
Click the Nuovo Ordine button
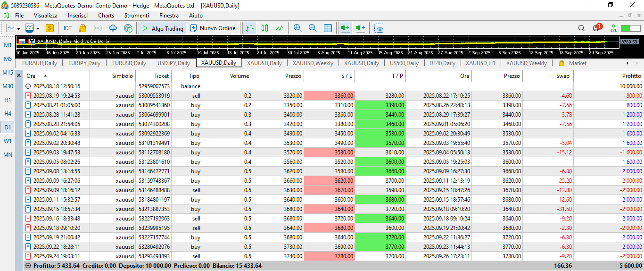[x=213, y=28]
